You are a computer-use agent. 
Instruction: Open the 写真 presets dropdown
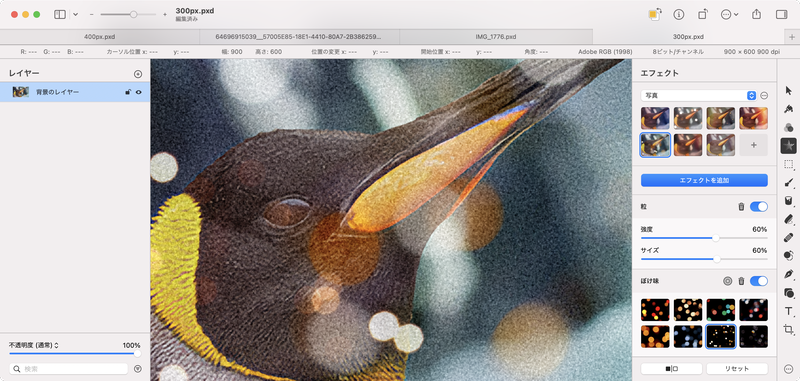(x=699, y=95)
